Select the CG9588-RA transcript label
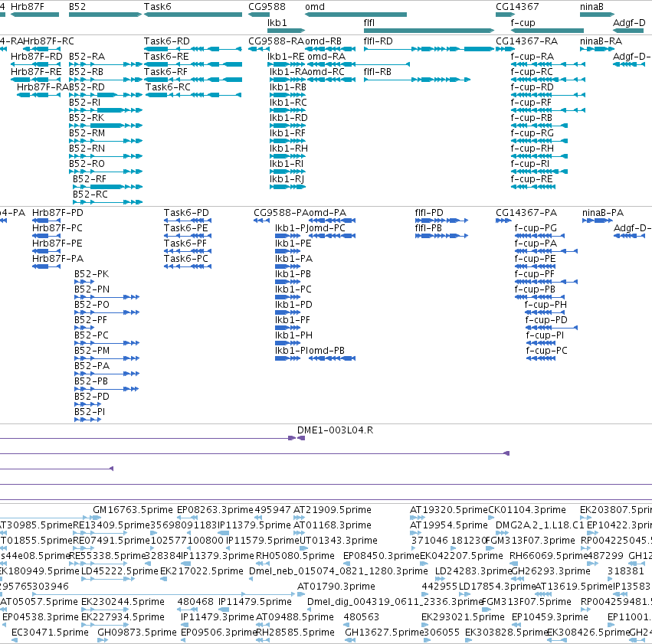Screen dimensions: 652x644 [277, 41]
